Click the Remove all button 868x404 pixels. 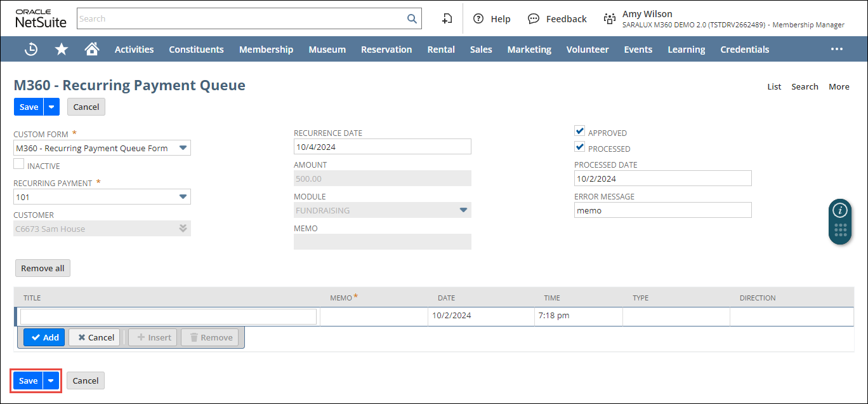pos(43,268)
